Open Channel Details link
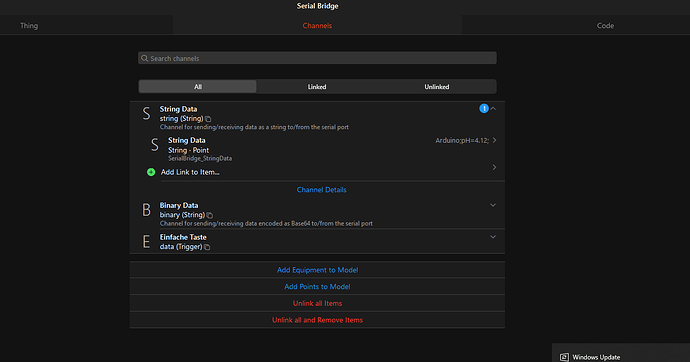 pyautogui.click(x=321, y=190)
